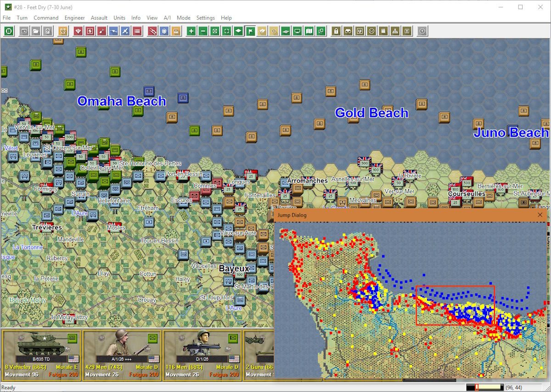Click the olive binoculars visibility icon
The image size is (551, 392).
pyautogui.click(x=348, y=31)
